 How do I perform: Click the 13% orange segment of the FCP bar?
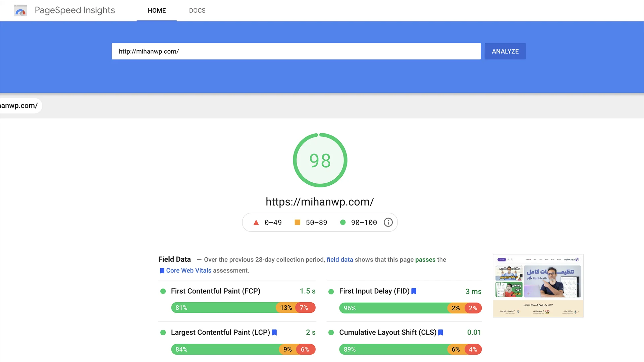point(286,308)
